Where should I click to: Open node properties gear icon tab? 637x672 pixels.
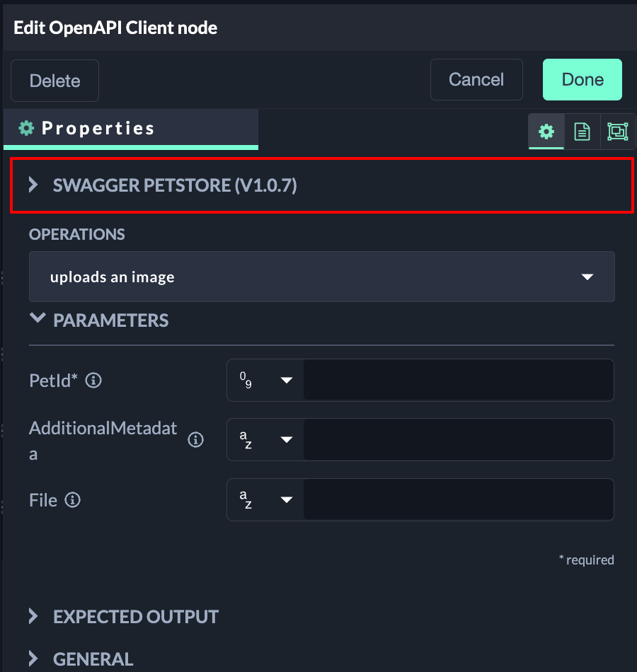pos(546,132)
